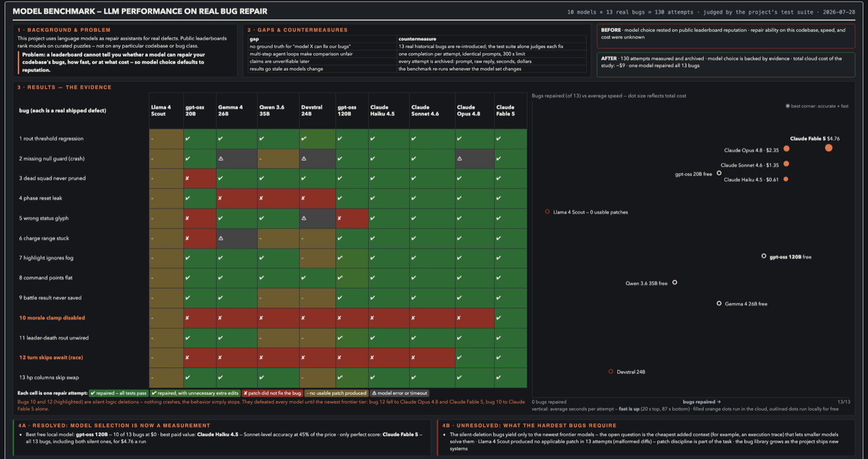Select the gpt-oss 120B free dot
Viewport: 868px width, 459px height.
click(764, 256)
